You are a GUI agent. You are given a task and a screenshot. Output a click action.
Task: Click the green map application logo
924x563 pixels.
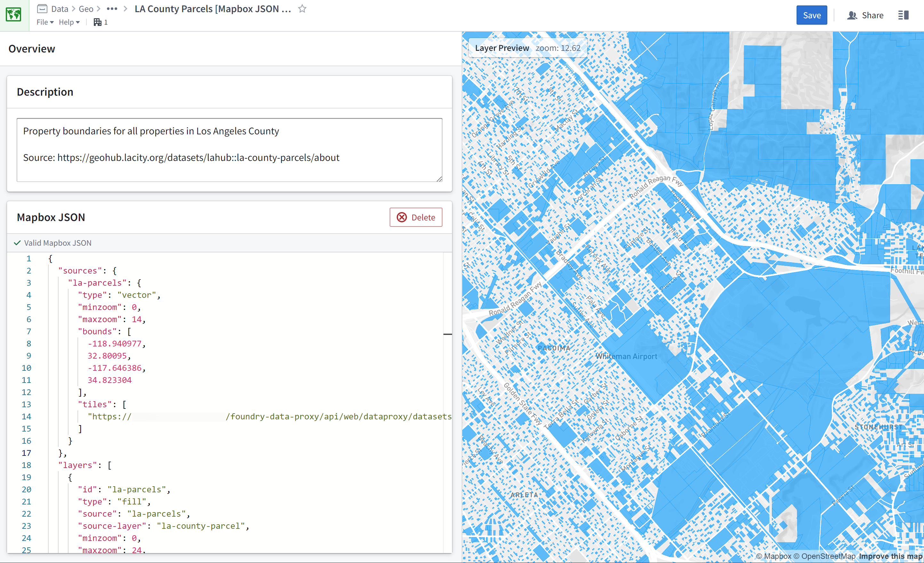tap(14, 15)
